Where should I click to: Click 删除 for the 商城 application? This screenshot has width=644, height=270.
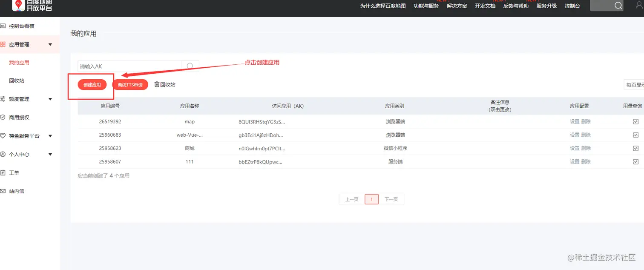[x=586, y=148]
